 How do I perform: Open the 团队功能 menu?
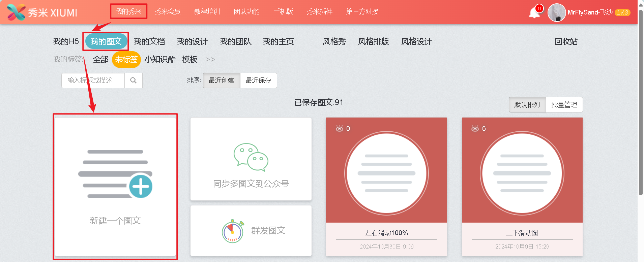(x=247, y=11)
